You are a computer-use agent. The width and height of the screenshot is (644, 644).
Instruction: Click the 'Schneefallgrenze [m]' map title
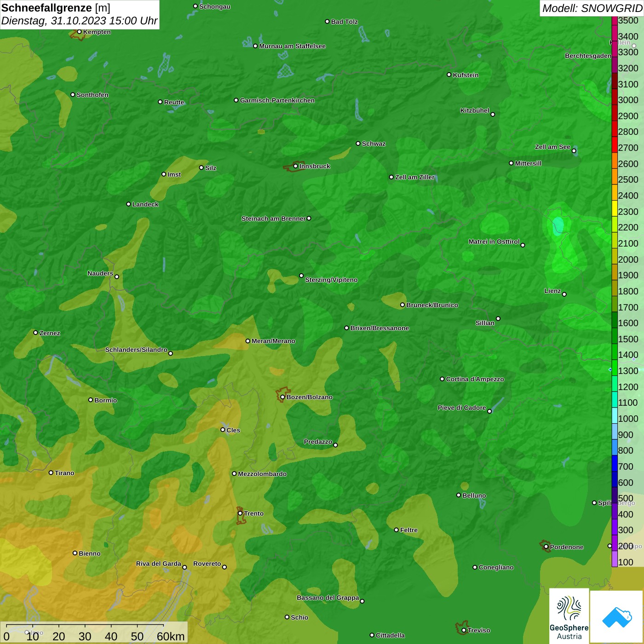coord(56,8)
